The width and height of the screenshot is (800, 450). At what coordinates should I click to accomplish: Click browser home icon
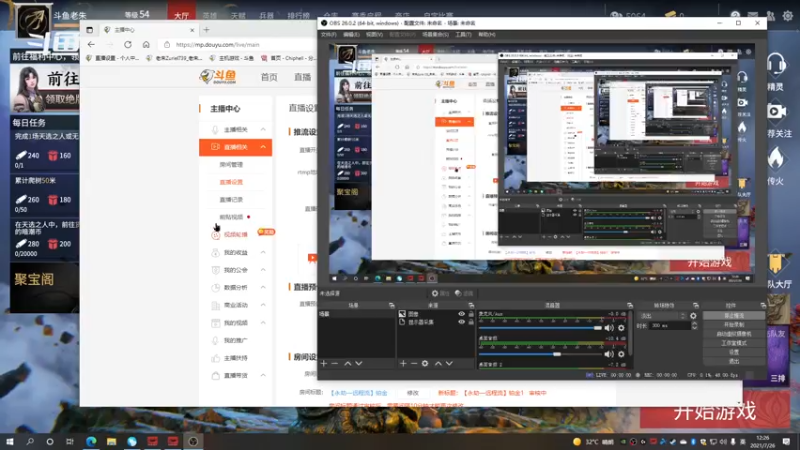(x=146, y=44)
